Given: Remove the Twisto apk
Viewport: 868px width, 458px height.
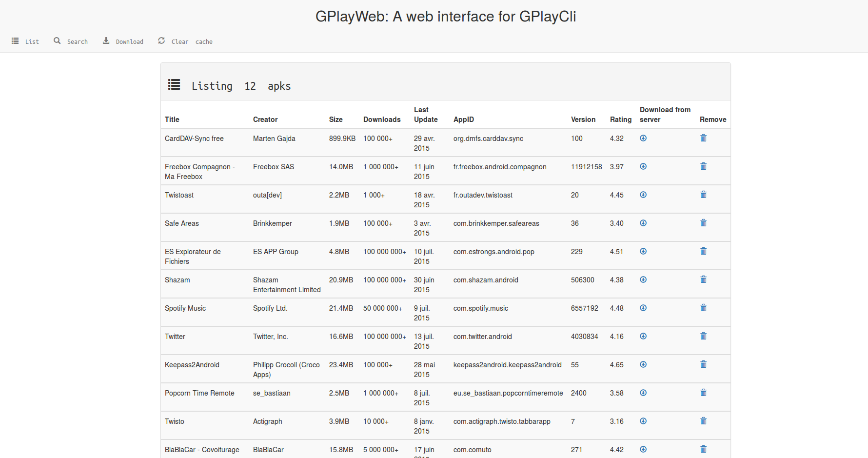Looking at the screenshot, I should point(703,421).
